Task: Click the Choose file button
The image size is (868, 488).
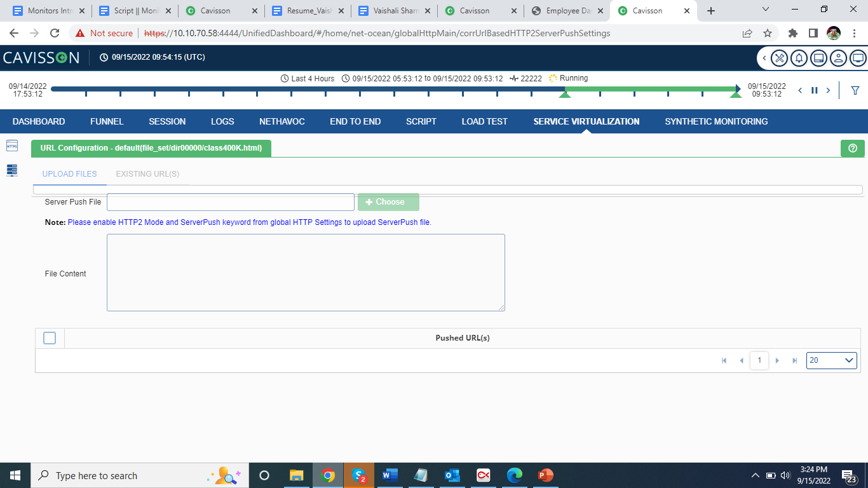Action: pyautogui.click(x=388, y=202)
